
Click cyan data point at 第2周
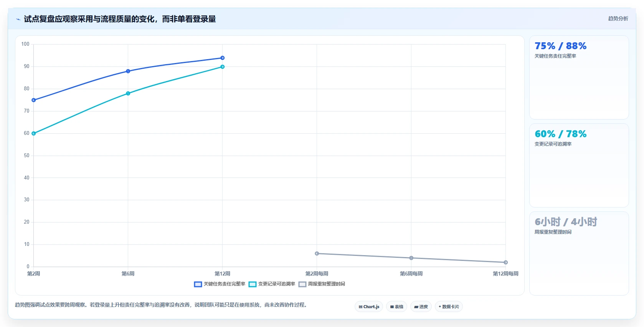pyautogui.click(x=34, y=133)
